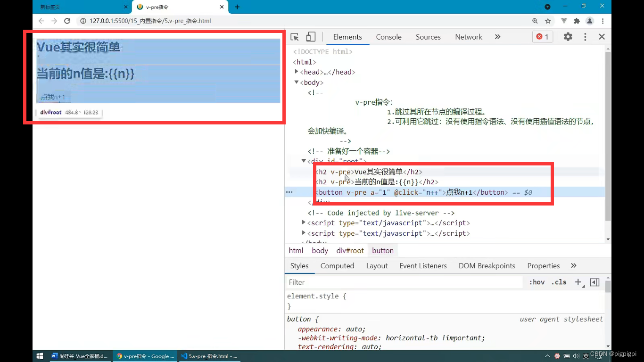The width and height of the screenshot is (644, 362).
Task: Select body in the breadcrumb bar
Action: click(x=320, y=251)
